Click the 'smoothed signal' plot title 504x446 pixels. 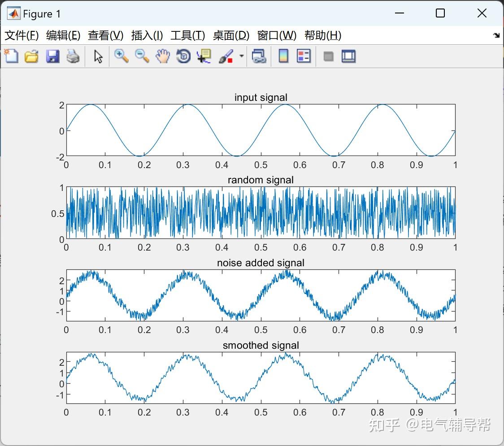pos(261,346)
